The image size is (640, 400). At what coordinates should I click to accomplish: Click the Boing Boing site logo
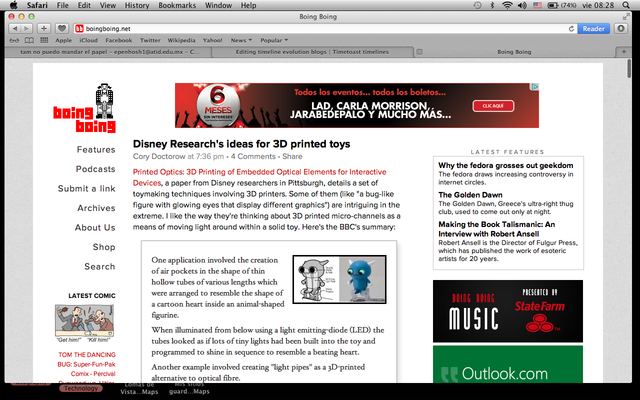(x=84, y=108)
